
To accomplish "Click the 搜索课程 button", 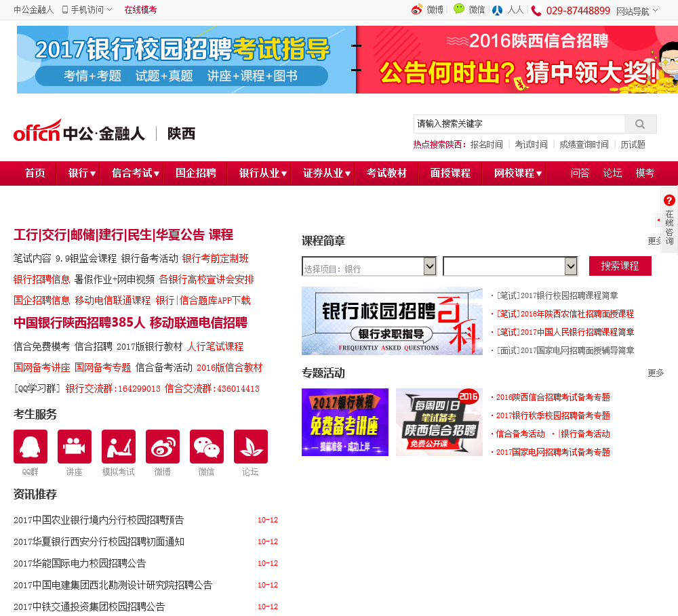I will pos(620,266).
